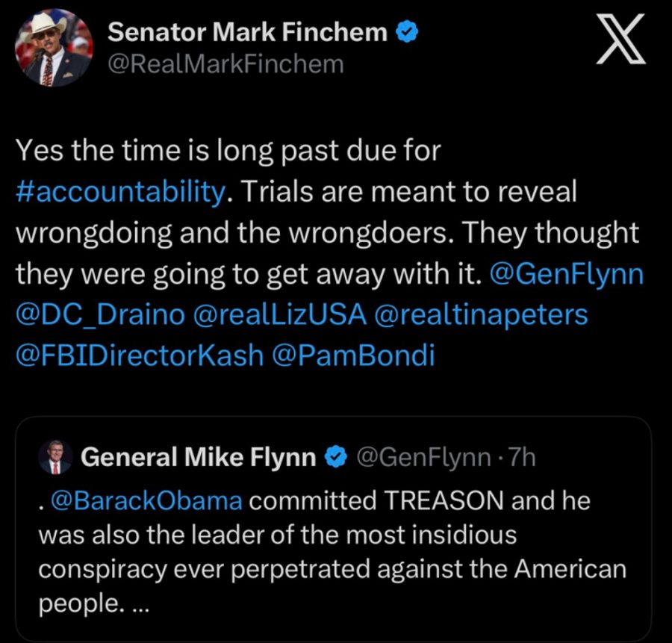The width and height of the screenshot is (672, 643).
Task: Open the #accountability hashtag
Action: pyautogui.click(x=119, y=192)
